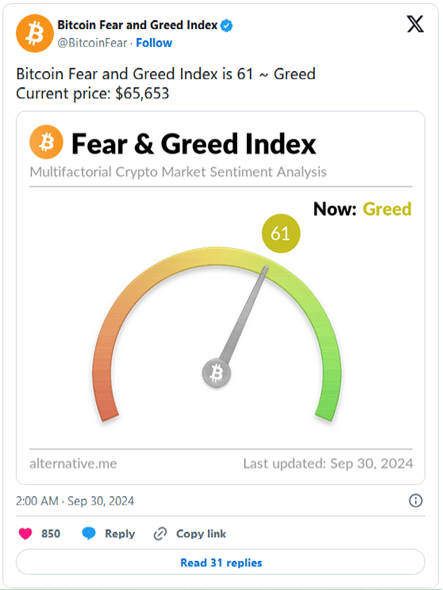This screenshot has width=443, height=590.
Task: Click the reply speech bubble icon
Action: tap(89, 534)
